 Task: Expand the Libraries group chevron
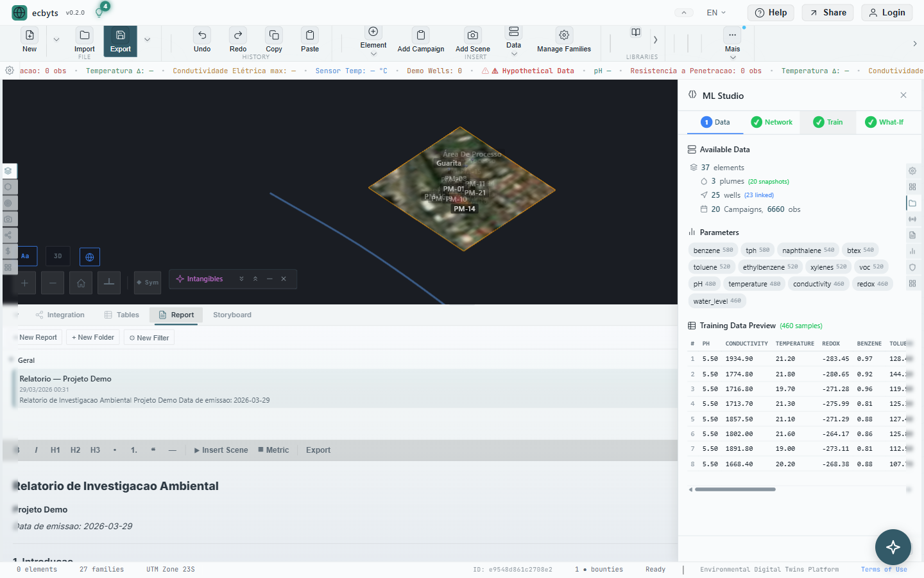pyautogui.click(x=655, y=40)
